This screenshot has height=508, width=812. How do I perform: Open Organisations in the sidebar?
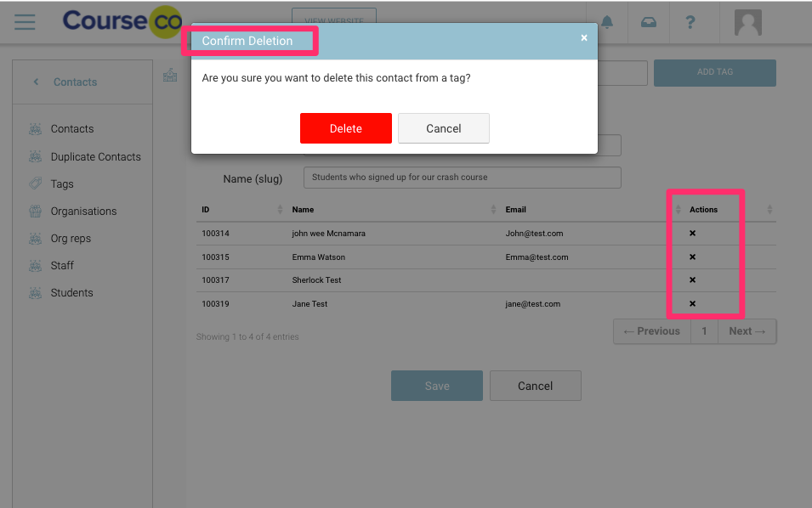pyautogui.click(x=83, y=211)
